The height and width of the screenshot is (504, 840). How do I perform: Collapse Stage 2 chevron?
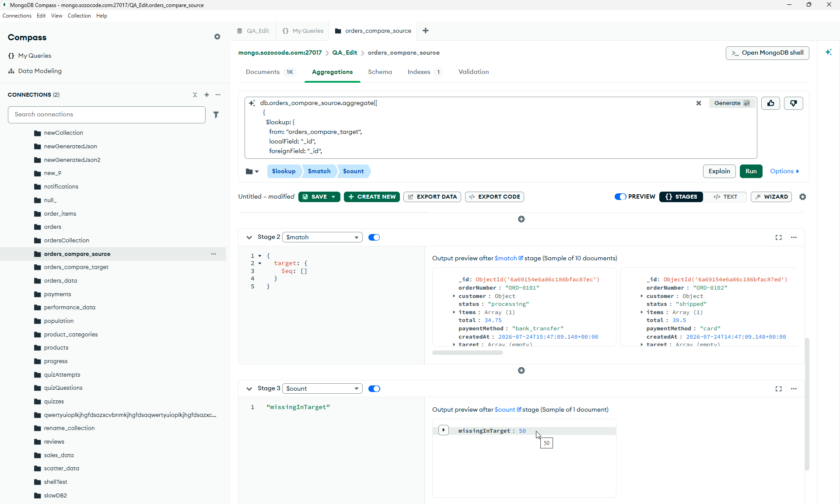pyautogui.click(x=249, y=238)
